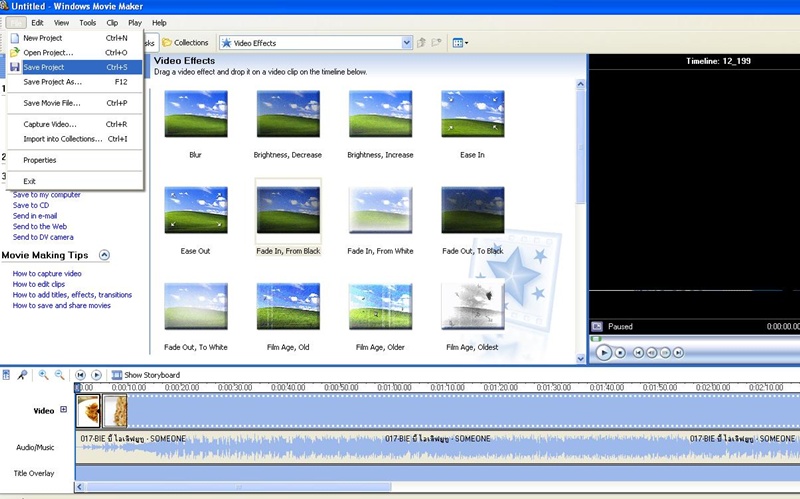The height and width of the screenshot is (499, 800).
Task: Click the Send to DV camera link
Action: tap(43, 237)
